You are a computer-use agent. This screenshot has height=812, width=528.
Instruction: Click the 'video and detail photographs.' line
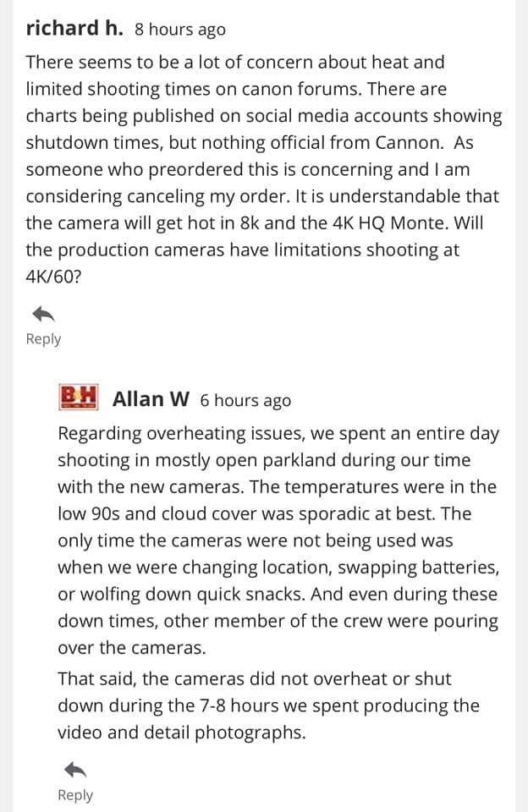[182, 732]
